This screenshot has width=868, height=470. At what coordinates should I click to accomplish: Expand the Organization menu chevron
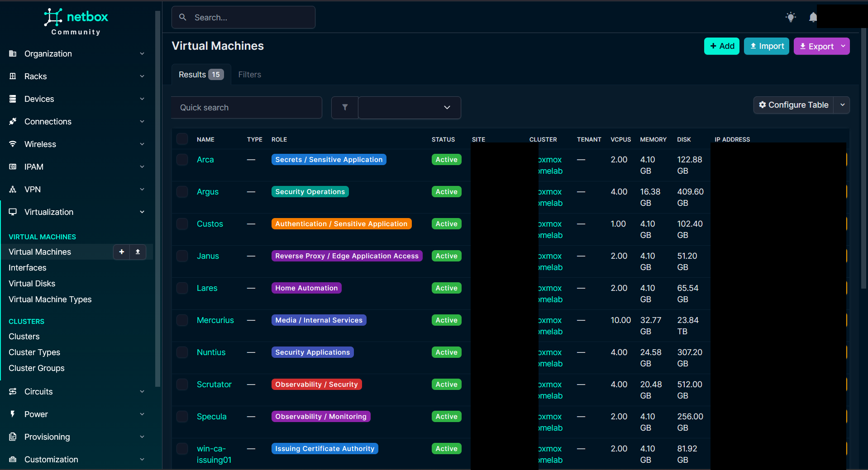click(x=142, y=54)
